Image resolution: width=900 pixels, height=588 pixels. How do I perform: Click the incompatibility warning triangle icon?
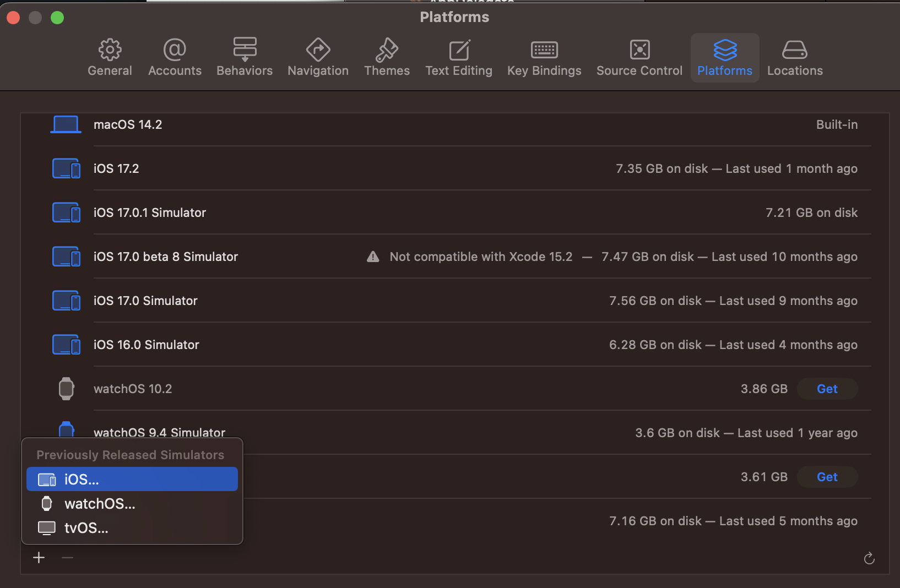pyautogui.click(x=373, y=257)
